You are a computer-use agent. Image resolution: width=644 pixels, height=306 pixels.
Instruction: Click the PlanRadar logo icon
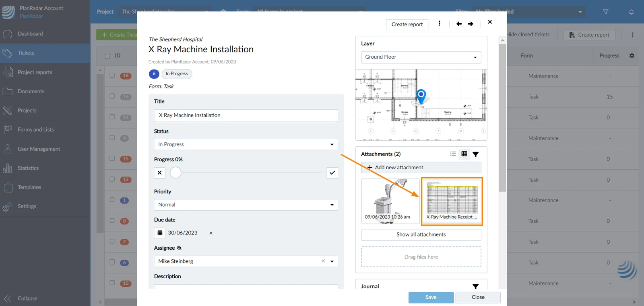pos(8,12)
